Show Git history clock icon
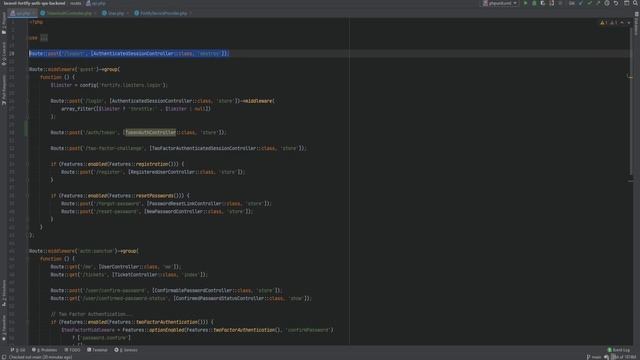640x360 pixels. [607, 3]
